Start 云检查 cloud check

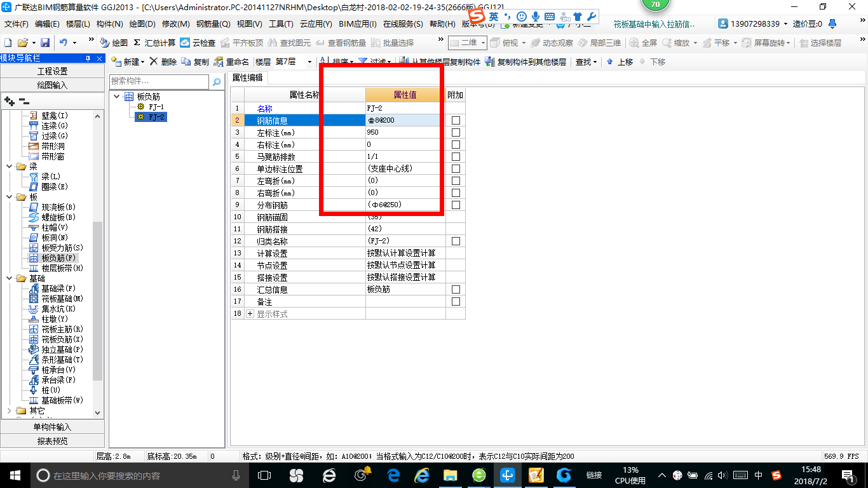[198, 43]
